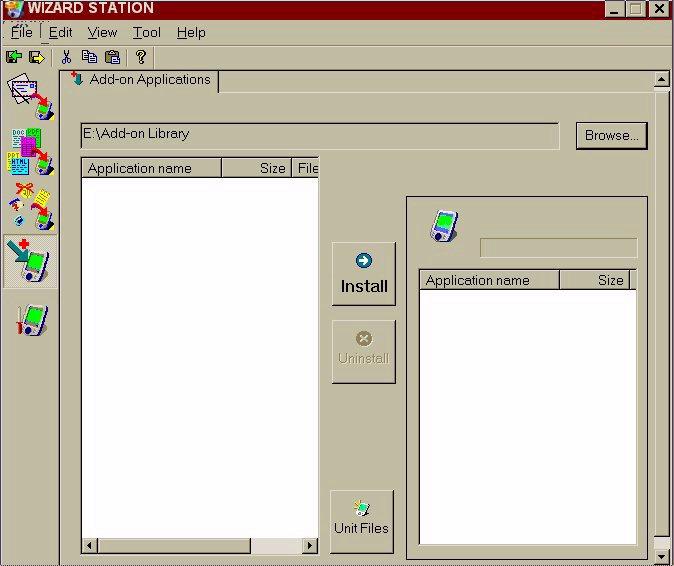Click the Copy icon in toolbar

(89, 58)
